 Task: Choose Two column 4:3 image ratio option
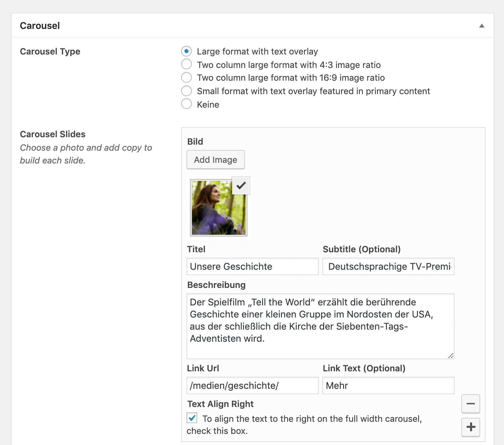[186, 64]
